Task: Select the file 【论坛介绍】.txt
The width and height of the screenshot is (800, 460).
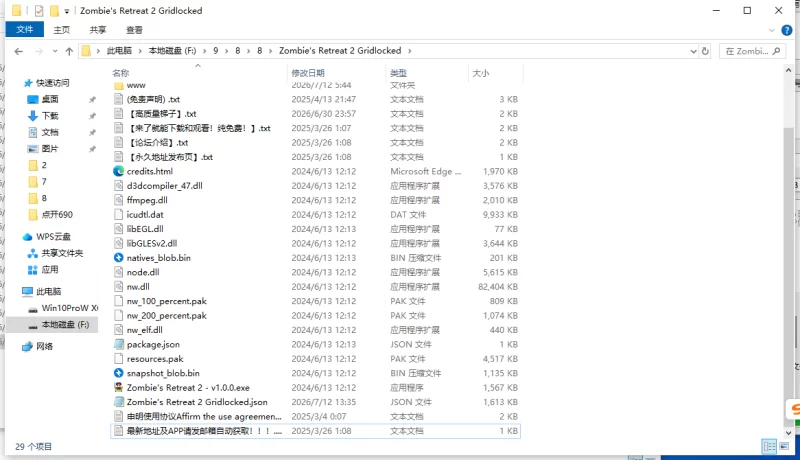Action: tap(157, 143)
